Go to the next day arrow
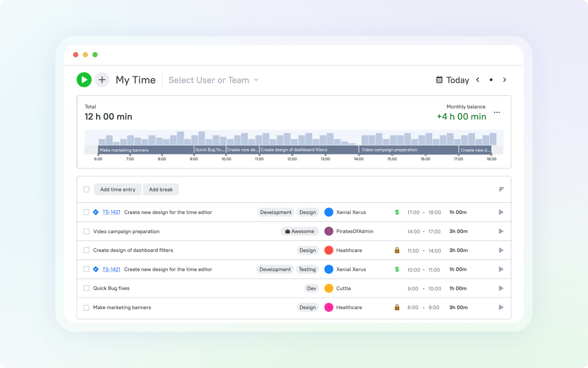588x368 pixels. [x=504, y=80]
